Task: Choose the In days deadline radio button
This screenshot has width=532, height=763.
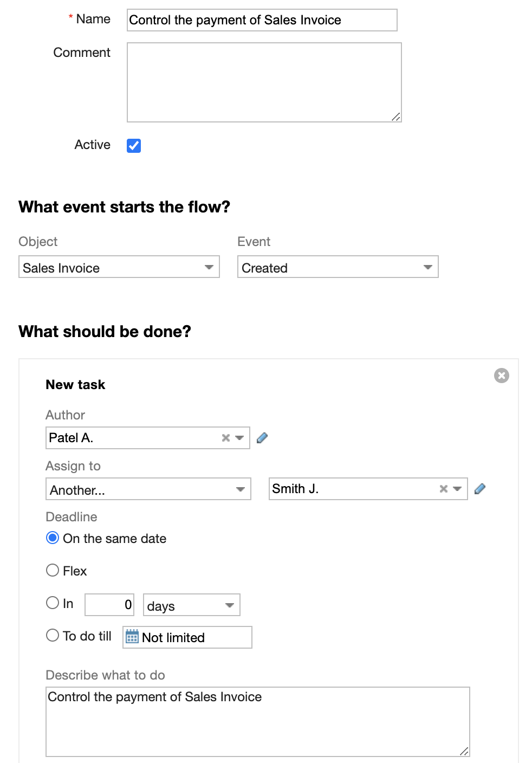Action: (53, 603)
